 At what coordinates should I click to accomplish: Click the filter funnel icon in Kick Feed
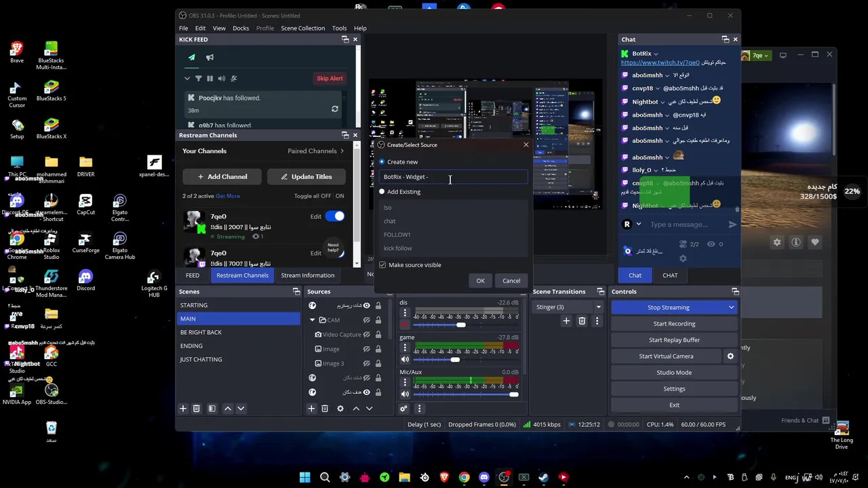199,79
